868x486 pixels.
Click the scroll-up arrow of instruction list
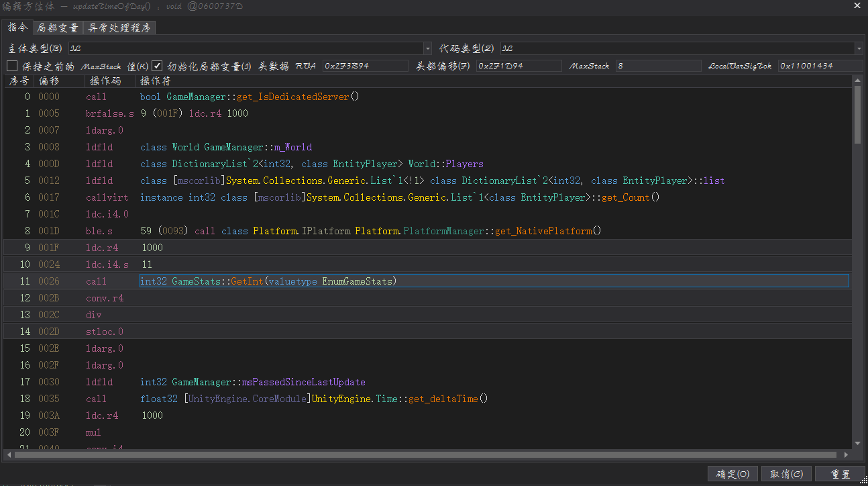pos(857,81)
